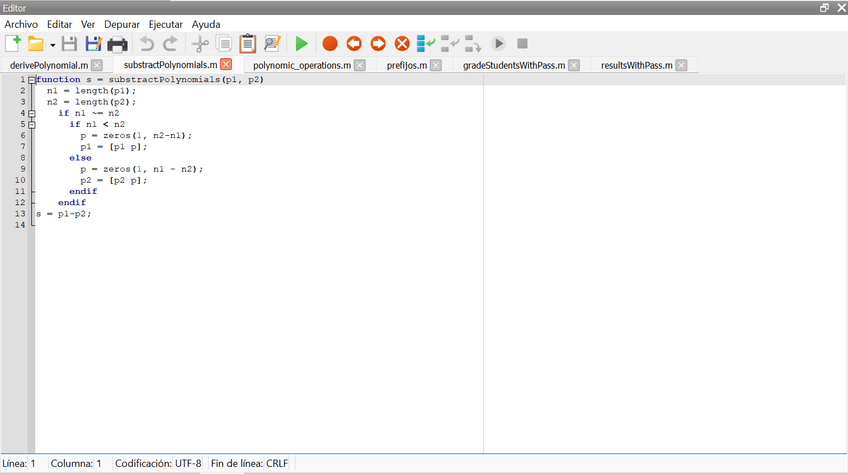848x474 pixels.
Task: Undock the Editor panel
Action: pyautogui.click(x=824, y=7)
